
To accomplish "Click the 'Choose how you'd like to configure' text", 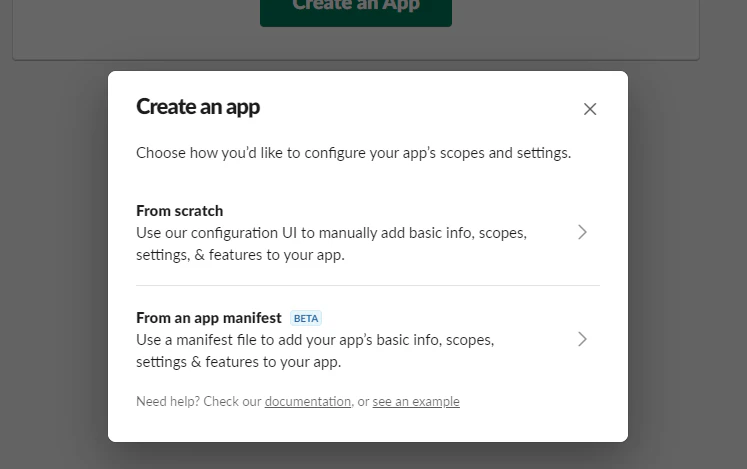I will (x=353, y=153).
